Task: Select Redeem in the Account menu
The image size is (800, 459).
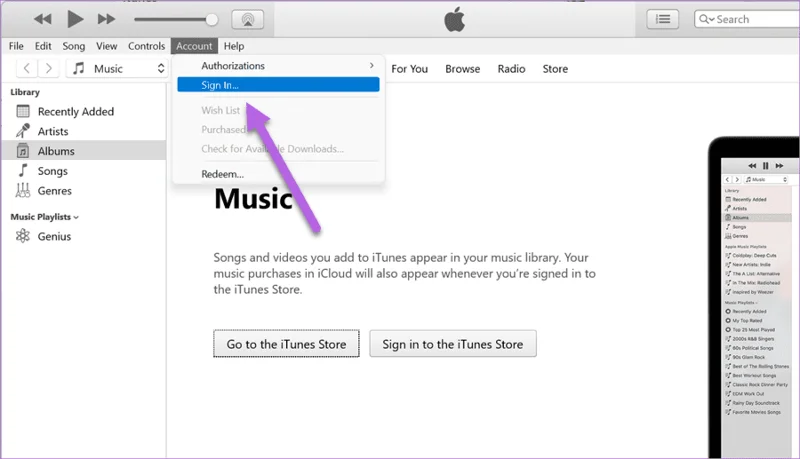Action: 278,174
